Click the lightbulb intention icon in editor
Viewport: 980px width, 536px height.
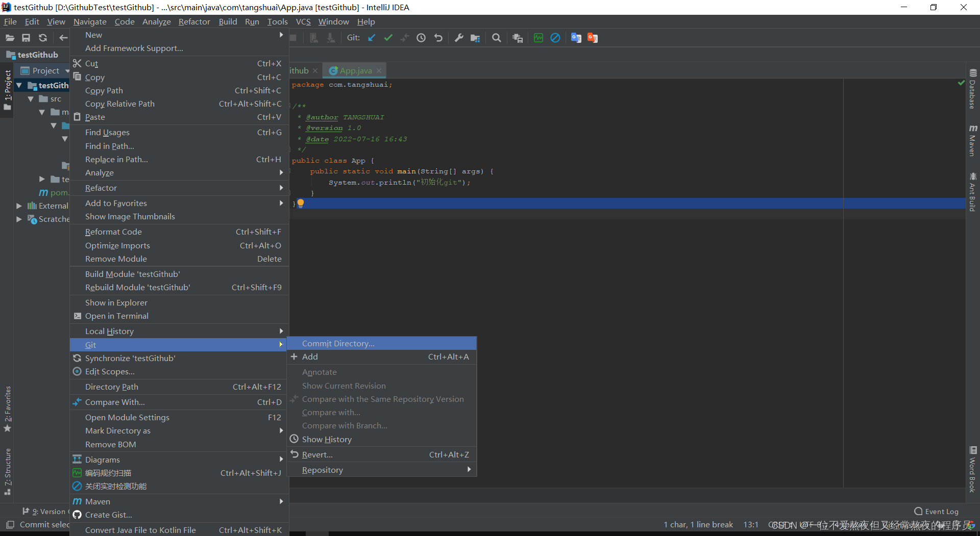click(x=301, y=203)
